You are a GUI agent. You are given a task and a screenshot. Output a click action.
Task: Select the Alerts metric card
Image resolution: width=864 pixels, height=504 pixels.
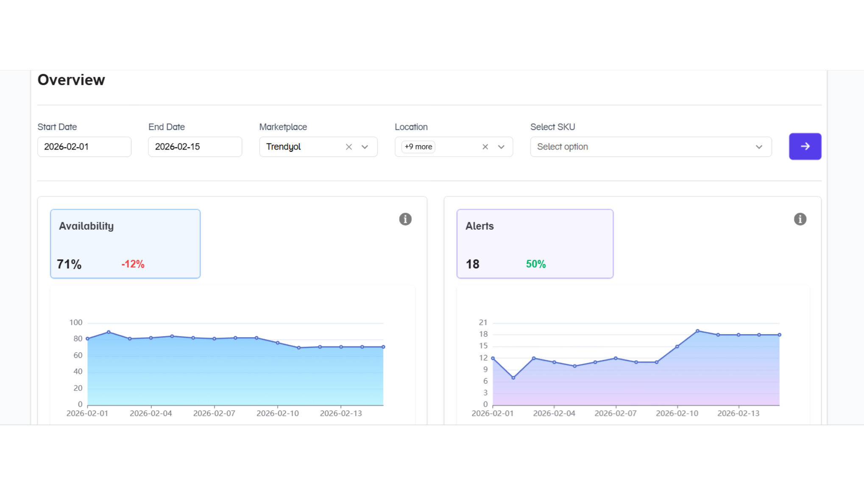tap(535, 244)
